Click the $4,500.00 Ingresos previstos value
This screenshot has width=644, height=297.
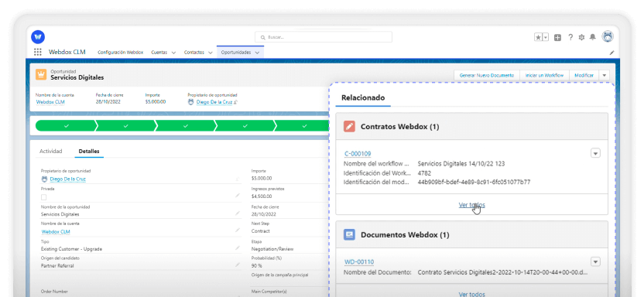click(261, 196)
